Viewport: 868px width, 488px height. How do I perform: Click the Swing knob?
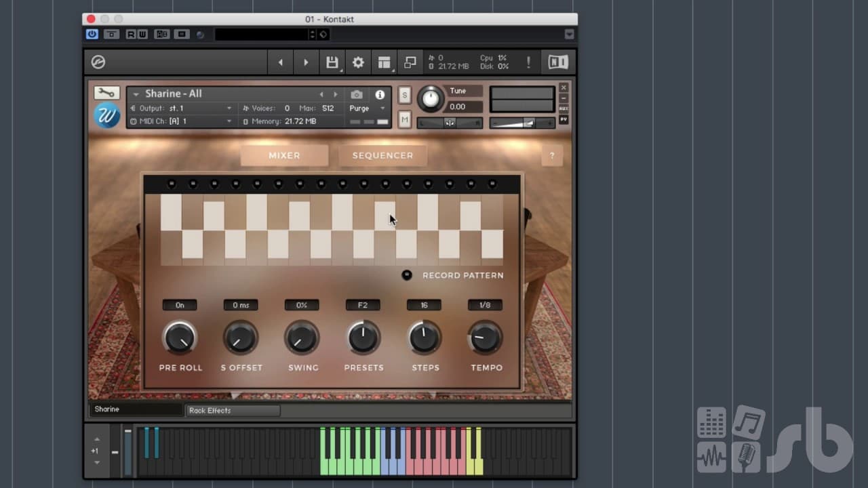pos(302,338)
